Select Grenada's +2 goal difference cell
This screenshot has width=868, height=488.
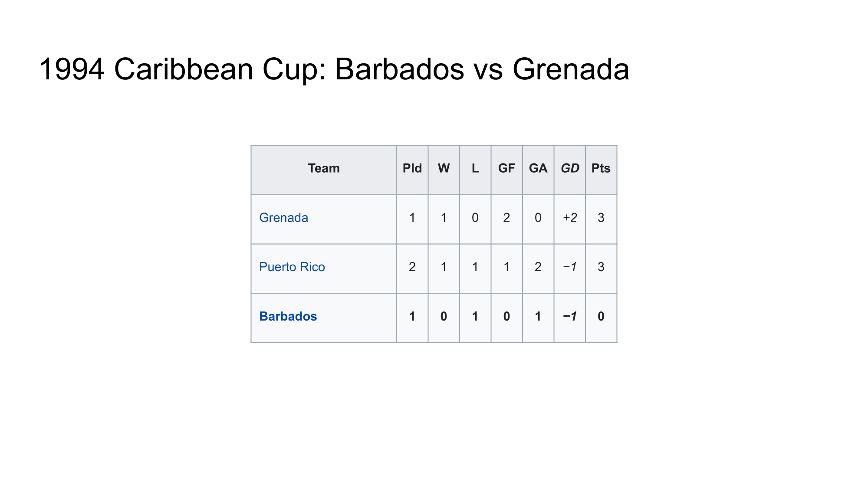tap(570, 218)
